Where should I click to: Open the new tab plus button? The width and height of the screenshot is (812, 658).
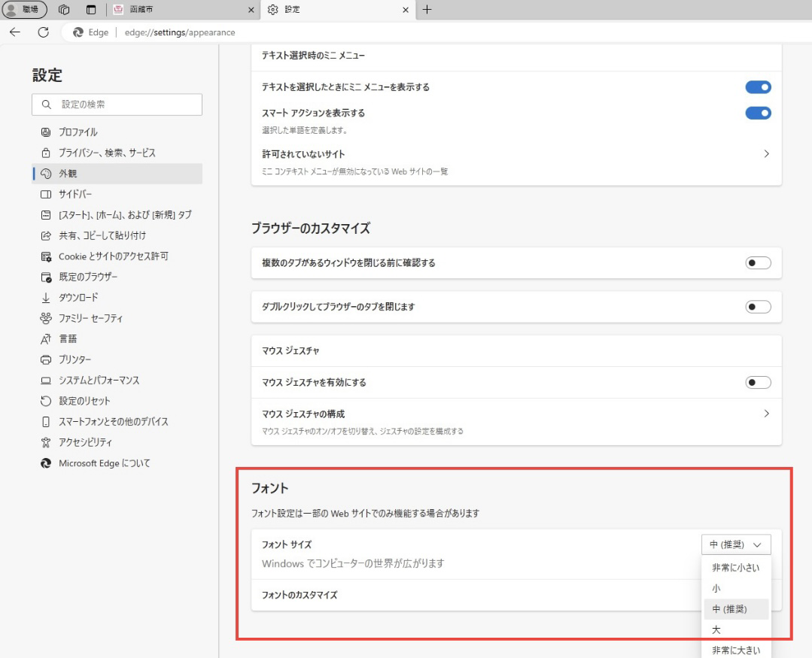428,10
